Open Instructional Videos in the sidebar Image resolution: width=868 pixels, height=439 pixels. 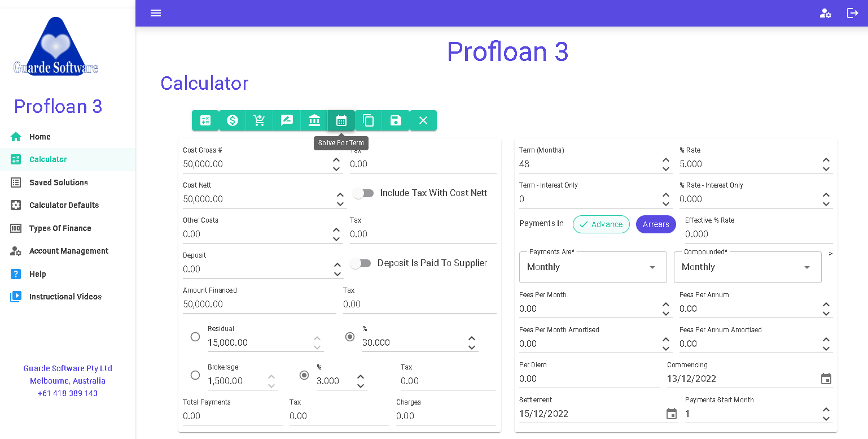click(68, 297)
